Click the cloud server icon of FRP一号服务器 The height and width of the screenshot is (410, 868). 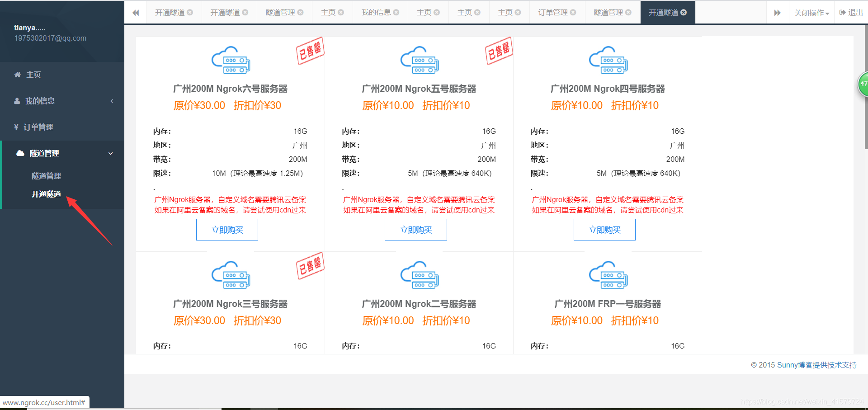click(x=608, y=275)
